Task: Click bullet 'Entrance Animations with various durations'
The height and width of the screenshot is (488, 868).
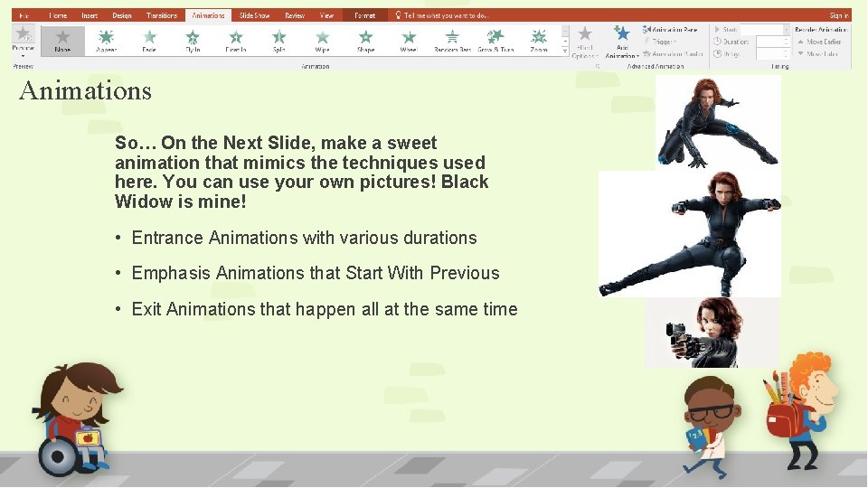Action: (304, 238)
